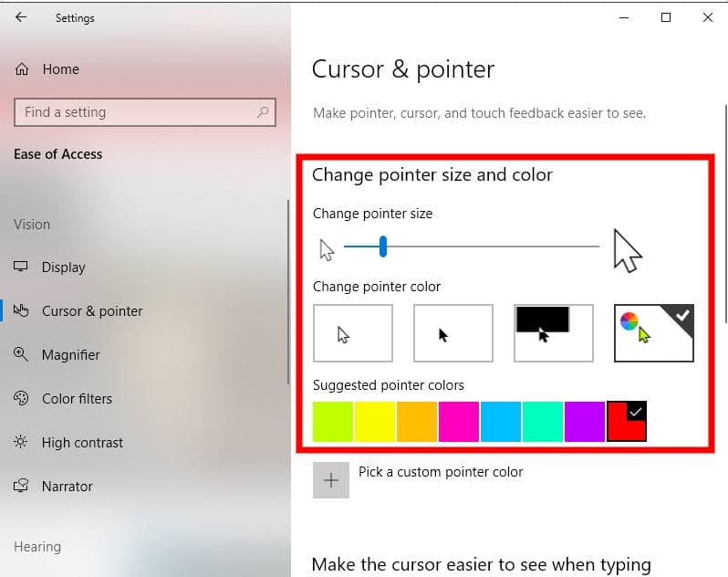Click the Hearing section heading
The height and width of the screenshot is (577, 728).
(x=37, y=547)
